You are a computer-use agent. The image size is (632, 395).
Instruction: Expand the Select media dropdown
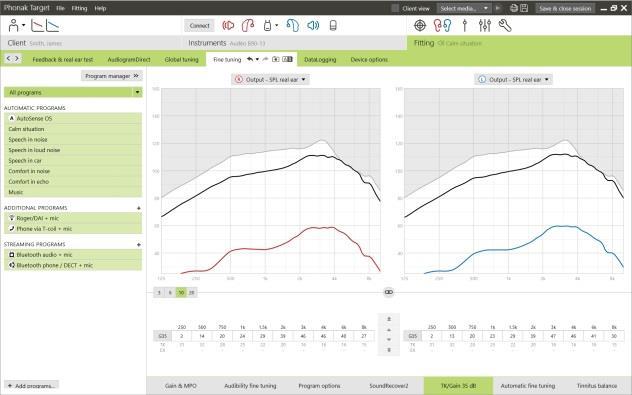click(x=464, y=8)
